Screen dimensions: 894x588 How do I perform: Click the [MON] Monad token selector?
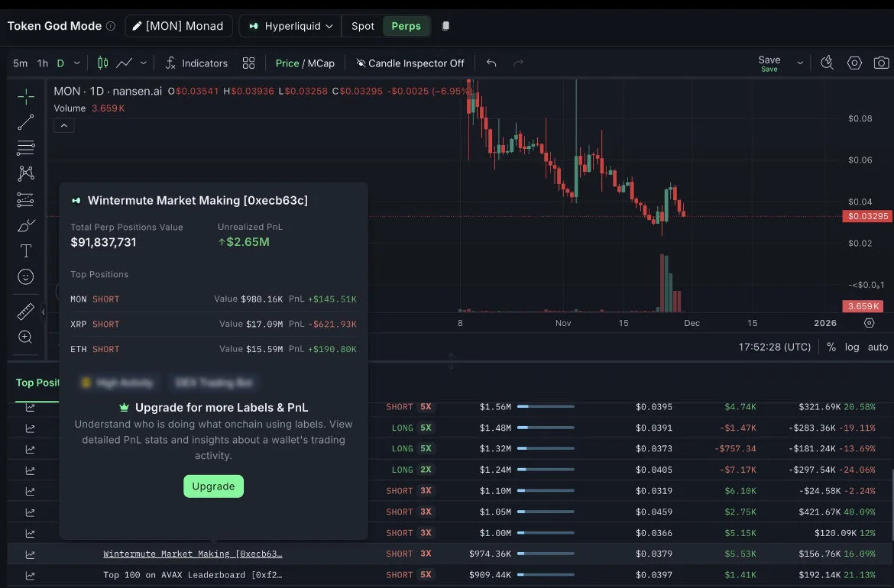point(178,26)
